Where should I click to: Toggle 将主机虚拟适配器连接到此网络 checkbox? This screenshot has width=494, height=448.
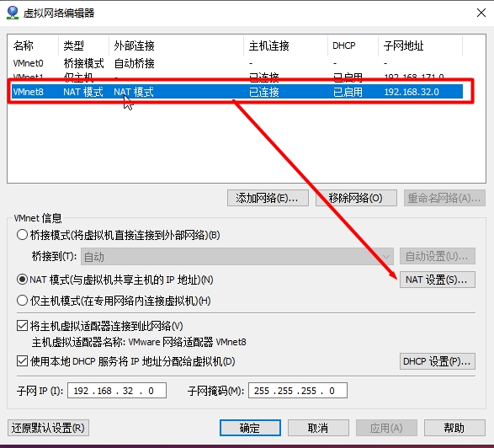click(x=22, y=326)
